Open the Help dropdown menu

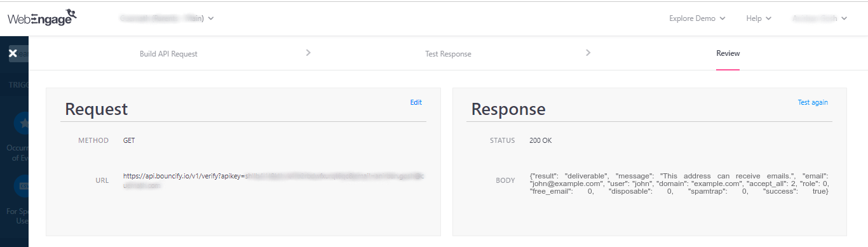[x=759, y=18]
